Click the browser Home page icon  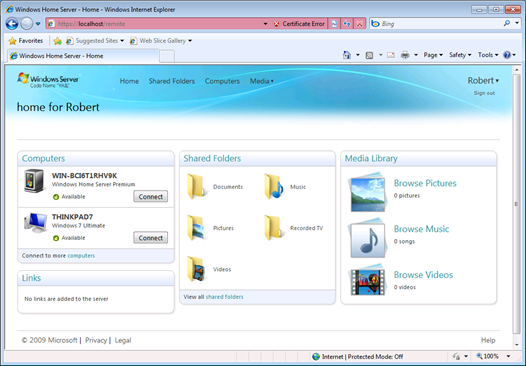click(x=347, y=55)
